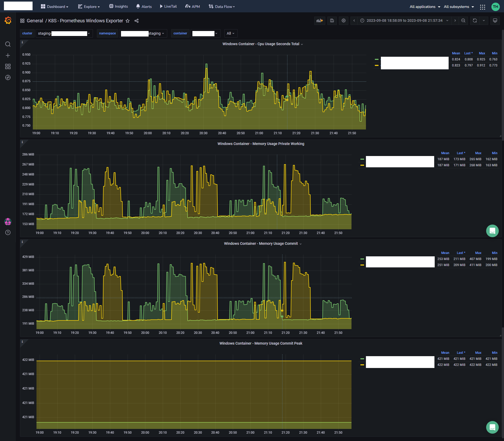Click the plus create icon in sidebar

tap(8, 55)
